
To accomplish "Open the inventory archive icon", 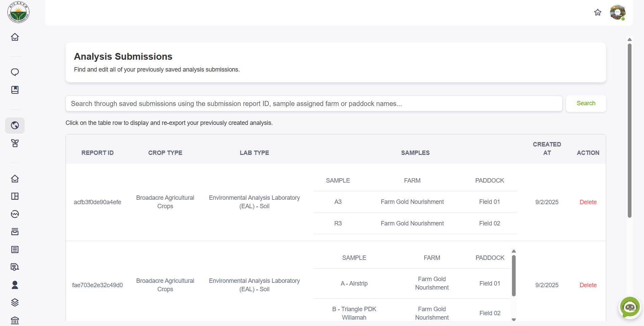I will tap(15, 232).
